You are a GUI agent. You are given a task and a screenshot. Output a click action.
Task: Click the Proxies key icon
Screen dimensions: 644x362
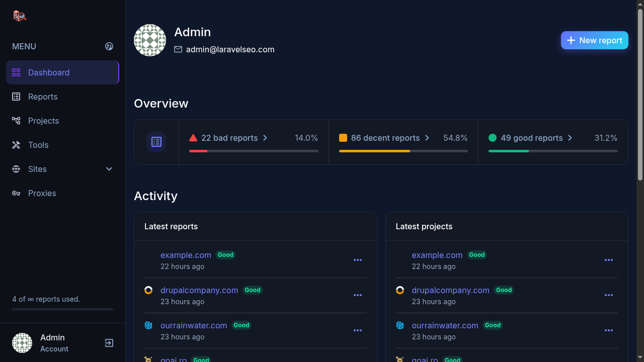click(x=16, y=193)
